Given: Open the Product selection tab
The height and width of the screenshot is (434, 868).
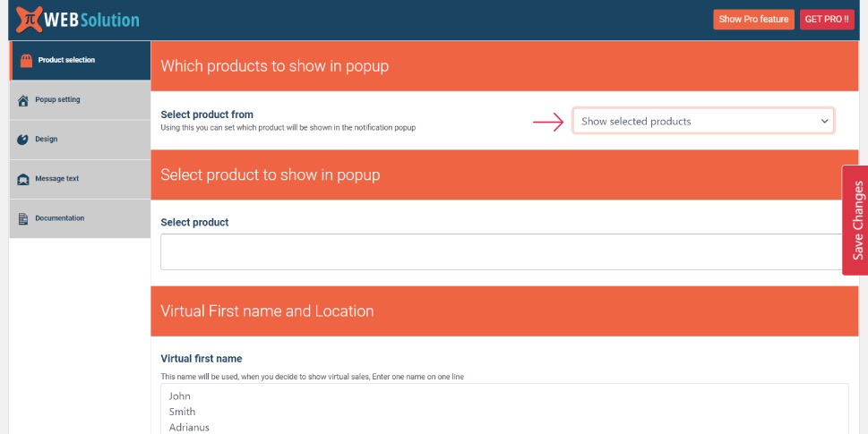Looking at the screenshot, I should pyautogui.click(x=81, y=60).
